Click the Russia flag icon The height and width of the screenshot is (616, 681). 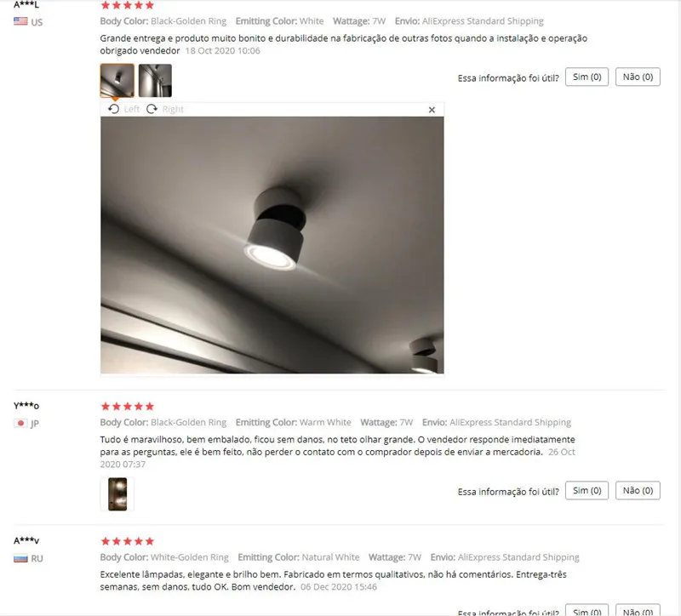coord(20,558)
